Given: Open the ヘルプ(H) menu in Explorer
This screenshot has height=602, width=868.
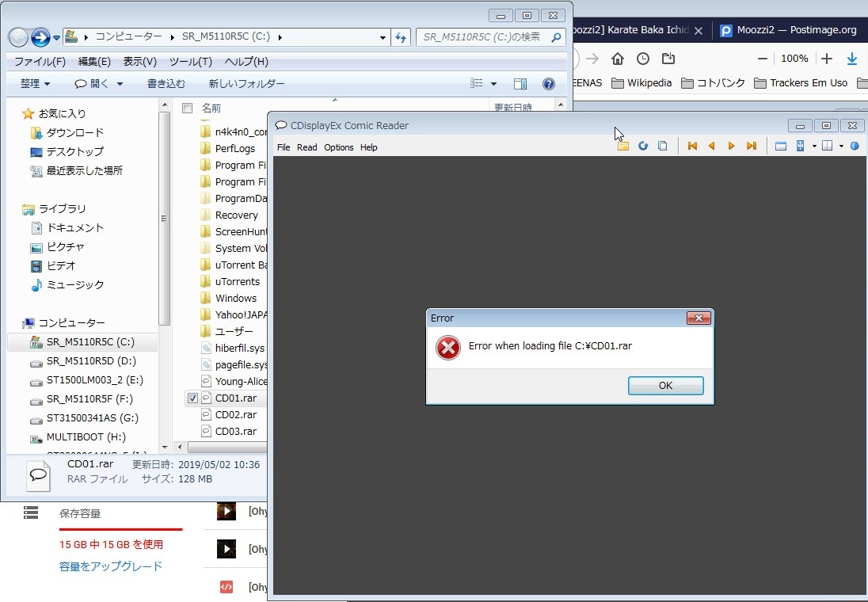Looking at the screenshot, I should pos(246,62).
